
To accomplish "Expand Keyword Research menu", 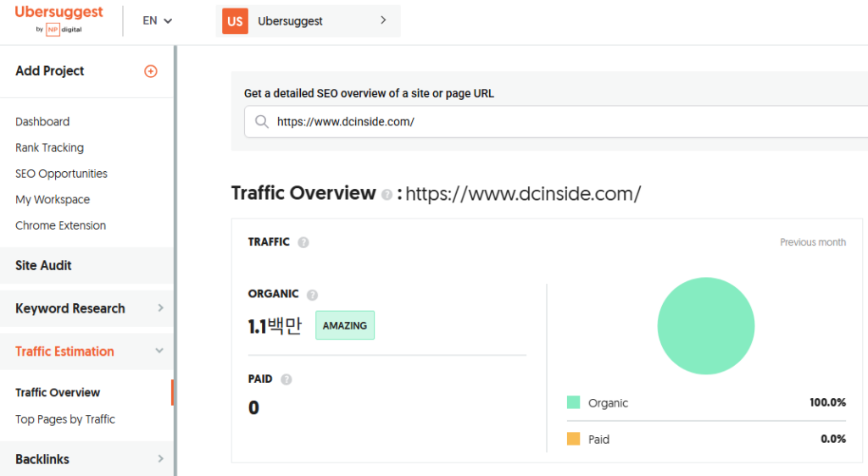I will (x=87, y=308).
